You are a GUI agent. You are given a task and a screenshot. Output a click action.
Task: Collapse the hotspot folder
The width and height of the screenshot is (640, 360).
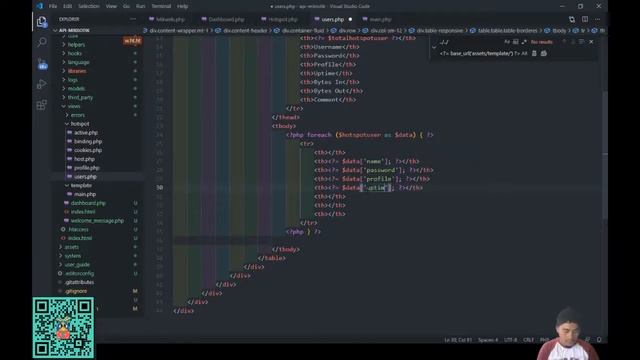[80, 124]
